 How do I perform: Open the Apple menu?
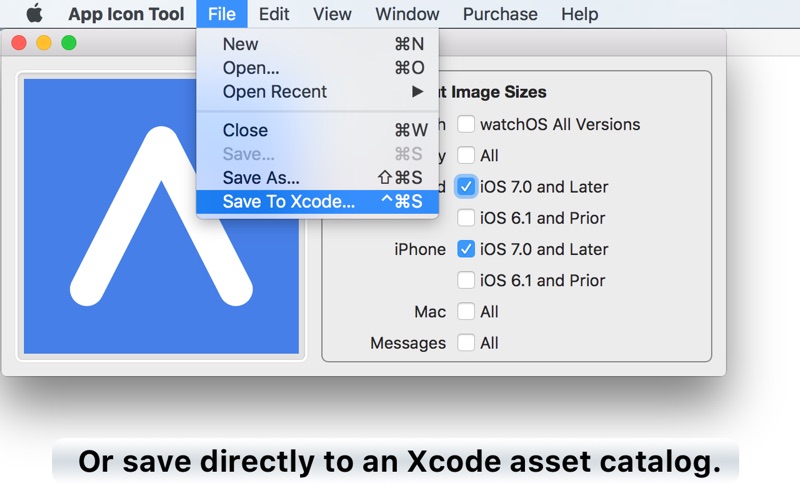(34, 13)
